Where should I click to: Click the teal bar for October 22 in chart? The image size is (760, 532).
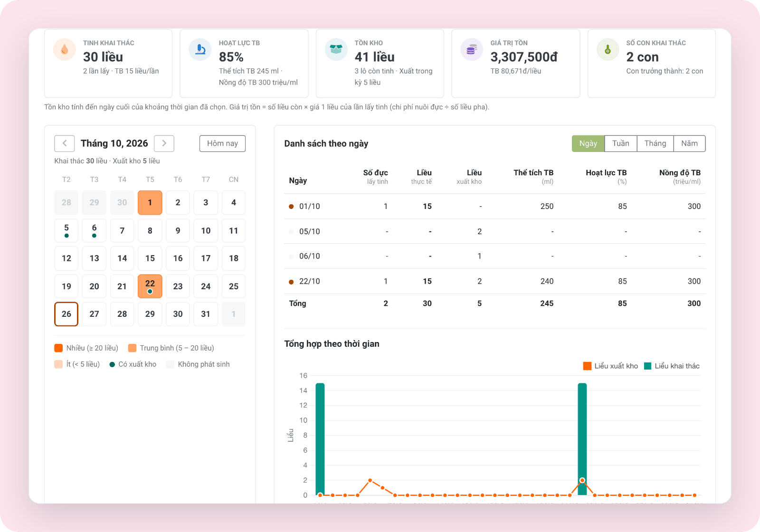tap(582, 439)
